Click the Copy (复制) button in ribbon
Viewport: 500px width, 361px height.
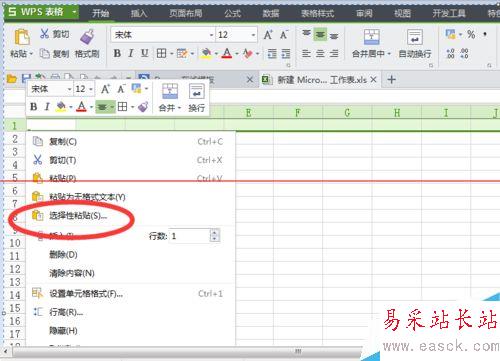coord(54,53)
